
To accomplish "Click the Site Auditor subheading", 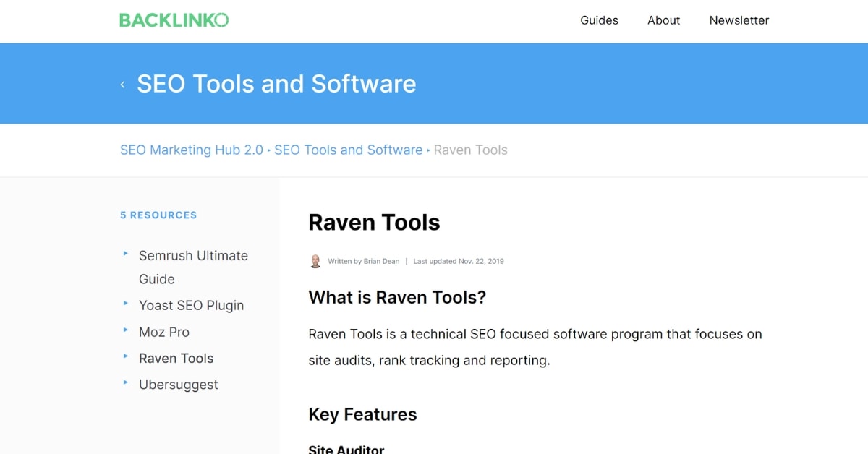I will click(x=346, y=449).
